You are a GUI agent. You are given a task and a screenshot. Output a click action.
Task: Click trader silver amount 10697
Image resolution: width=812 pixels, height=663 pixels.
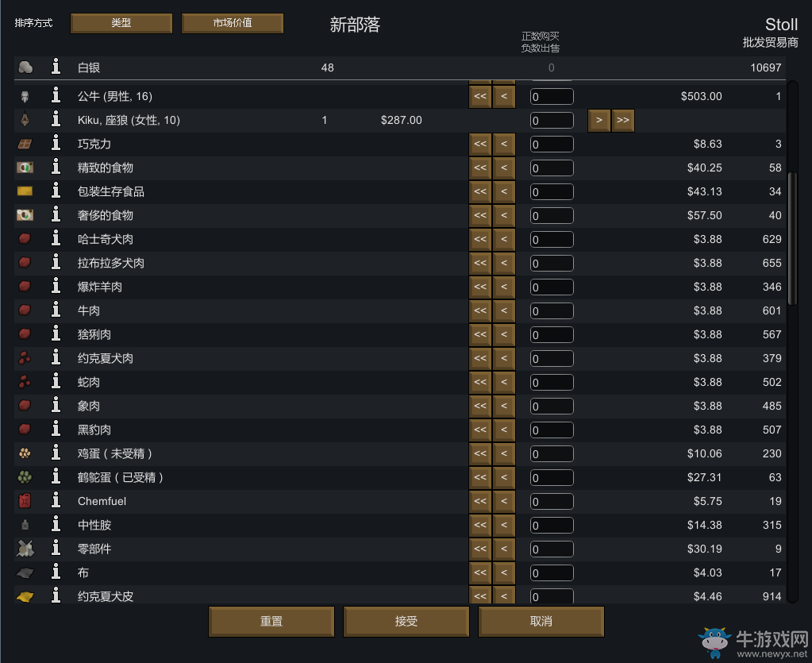click(765, 67)
